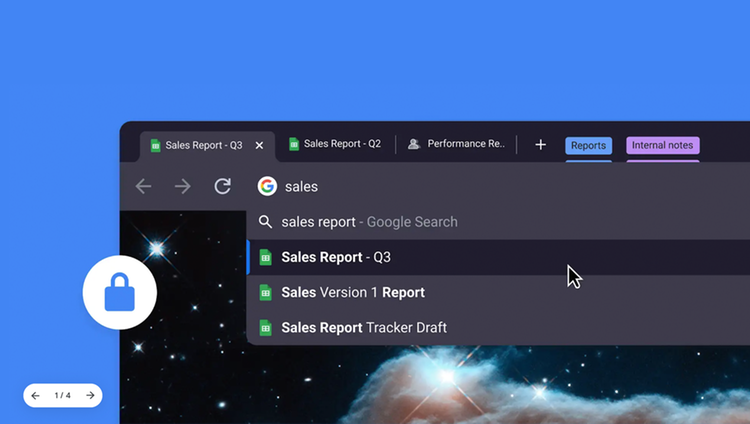The image size is (750, 424).
Task: Reload the current page
Action: (223, 187)
